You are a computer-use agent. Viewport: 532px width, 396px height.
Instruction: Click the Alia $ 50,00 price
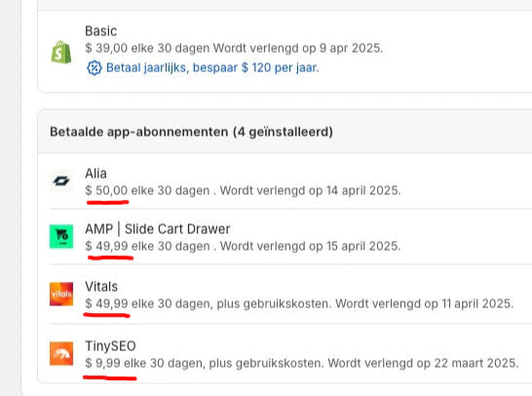click(106, 190)
